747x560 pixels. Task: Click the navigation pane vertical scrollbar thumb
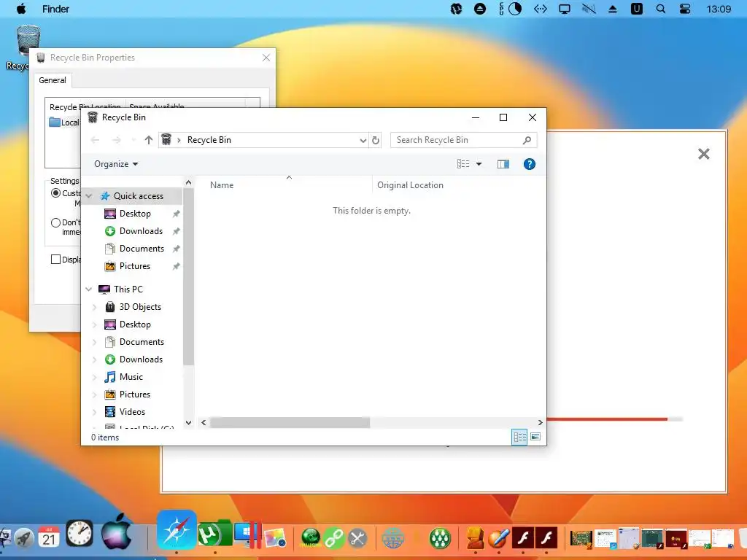pyautogui.click(x=189, y=276)
